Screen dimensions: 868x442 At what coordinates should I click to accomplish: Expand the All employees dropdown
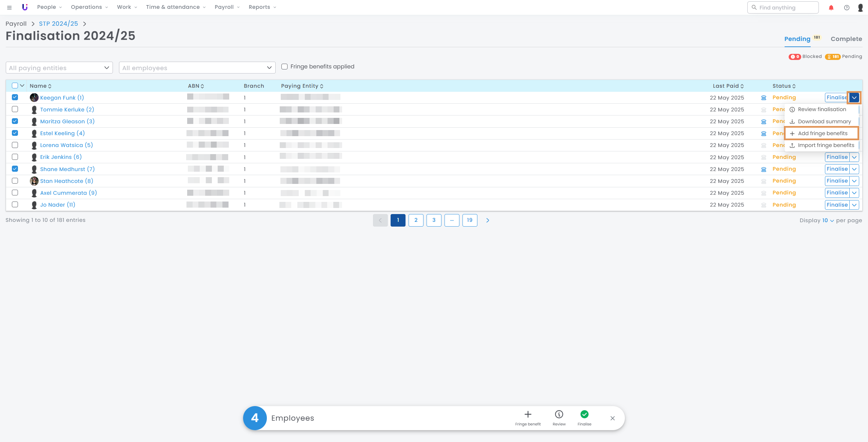(x=197, y=68)
